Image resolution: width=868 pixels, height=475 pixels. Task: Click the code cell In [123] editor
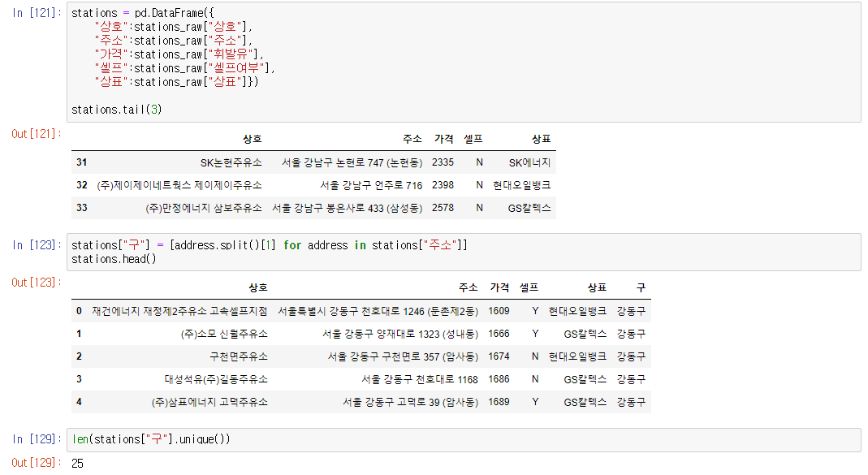click(464, 253)
